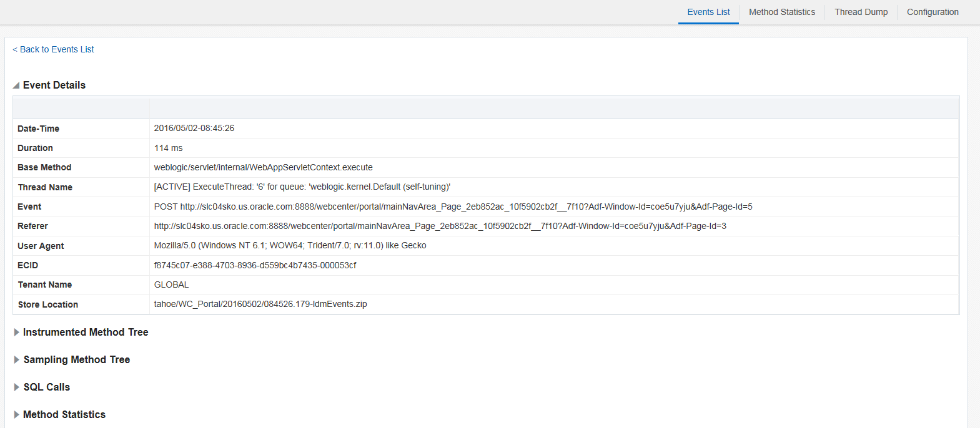This screenshot has height=428, width=980.
Task: Open the Events List tab
Action: (x=708, y=12)
